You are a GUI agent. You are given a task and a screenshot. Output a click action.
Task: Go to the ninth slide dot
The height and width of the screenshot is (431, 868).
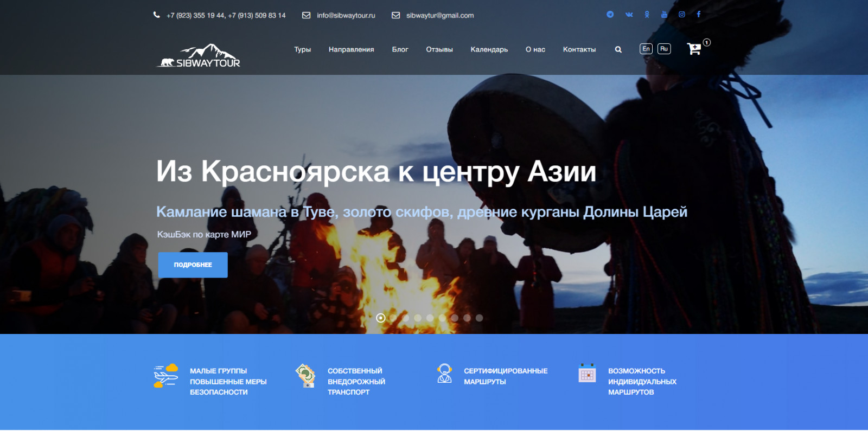point(479,318)
